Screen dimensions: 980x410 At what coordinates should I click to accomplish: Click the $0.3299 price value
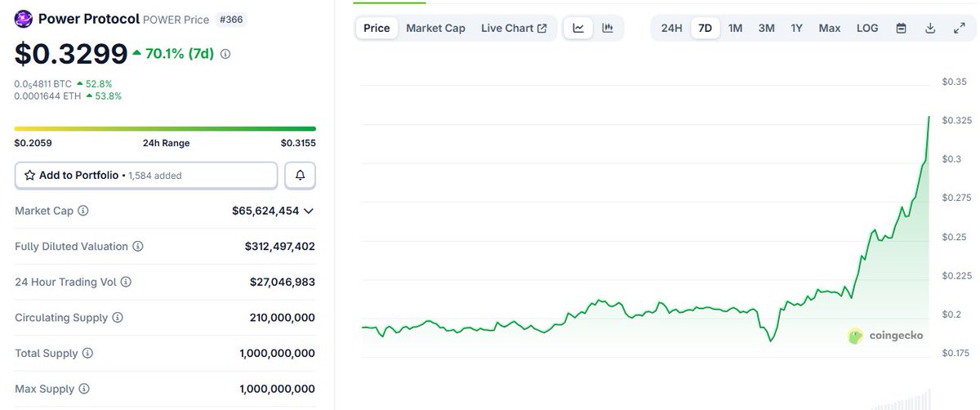[x=71, y=53]
